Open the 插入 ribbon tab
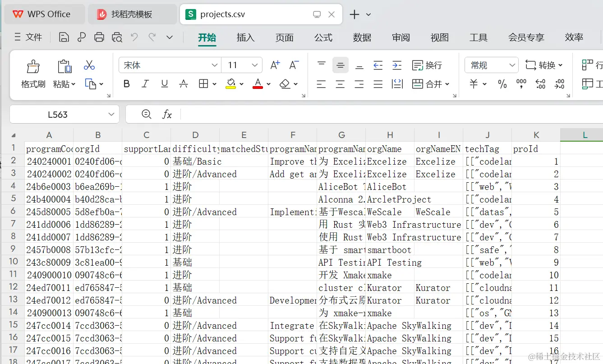The image size is (603, 364). 245,37
